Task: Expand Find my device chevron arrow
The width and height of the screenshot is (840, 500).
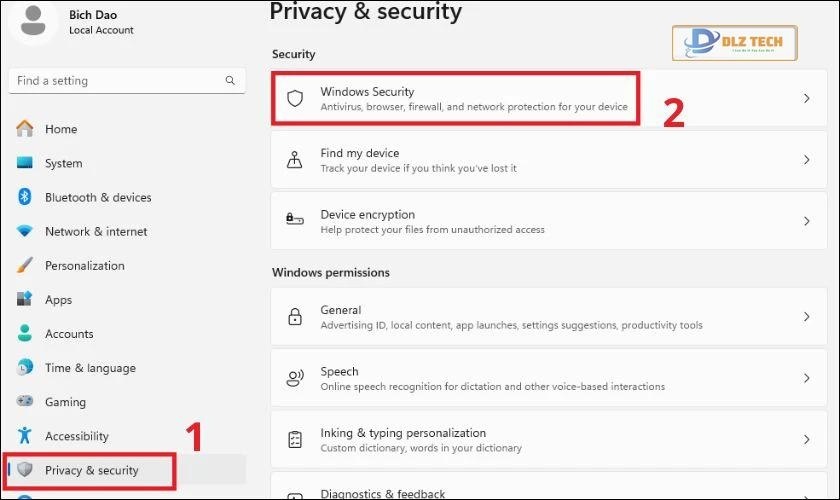Action: tap(807, 160)
